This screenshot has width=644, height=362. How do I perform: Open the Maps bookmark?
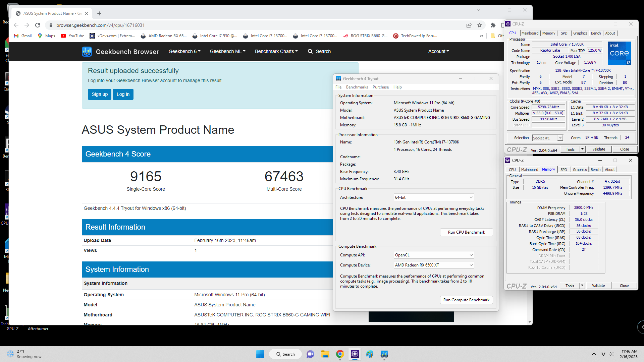[46, 36]
